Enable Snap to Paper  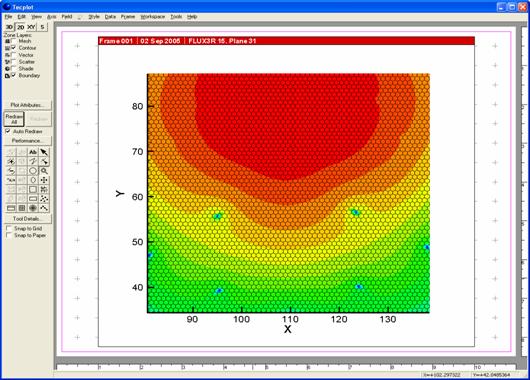click(9, 235)
